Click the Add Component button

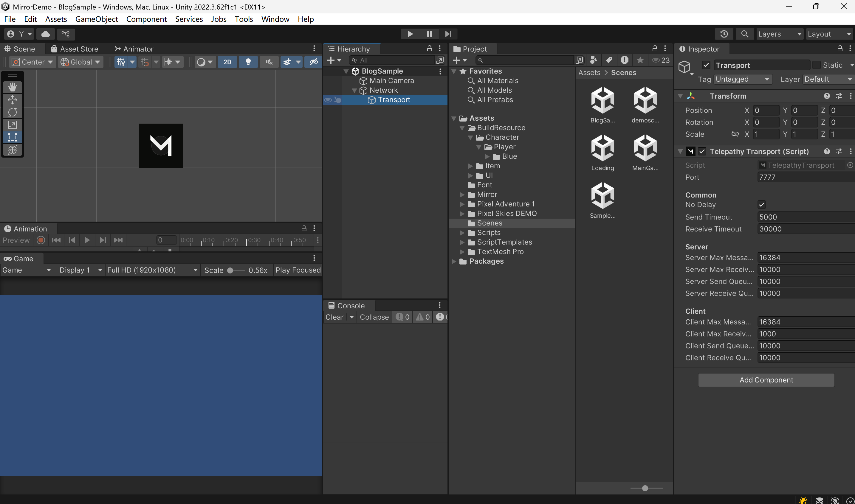[x=766, y=380]
